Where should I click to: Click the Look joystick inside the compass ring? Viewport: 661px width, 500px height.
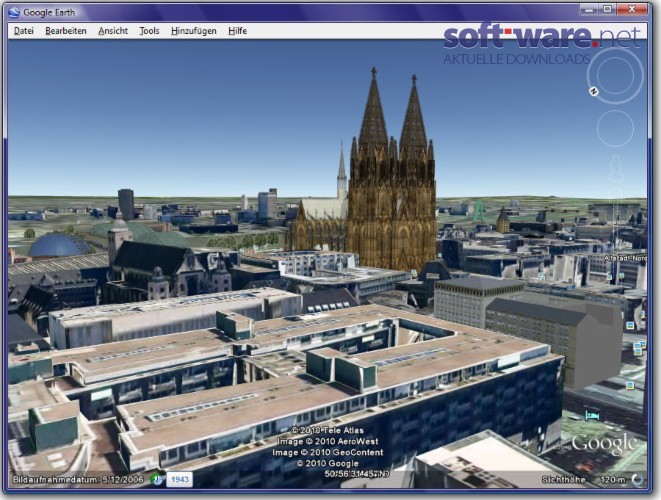coord(615,75)
